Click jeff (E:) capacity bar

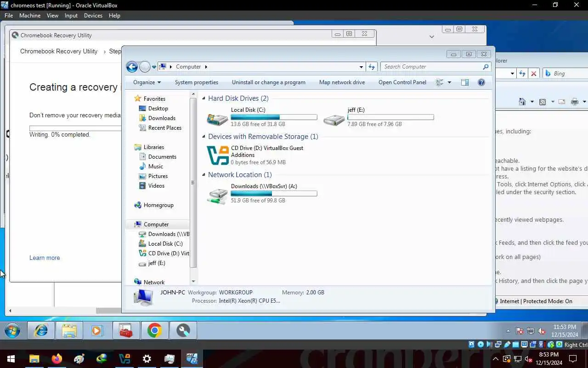pos(390,117)
